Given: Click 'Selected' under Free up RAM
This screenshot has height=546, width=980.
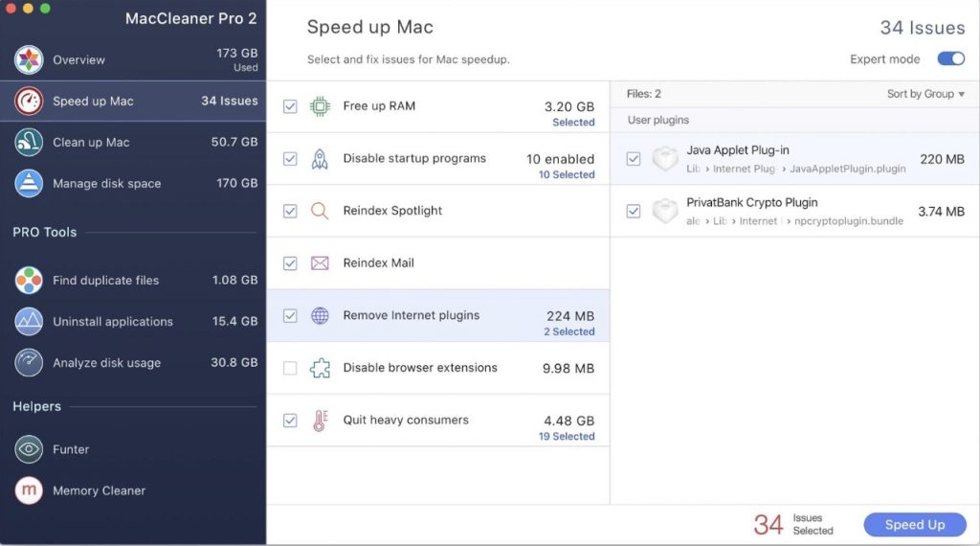Looking at the screenshot, I should pyautogui.click(x=573, y=123).
